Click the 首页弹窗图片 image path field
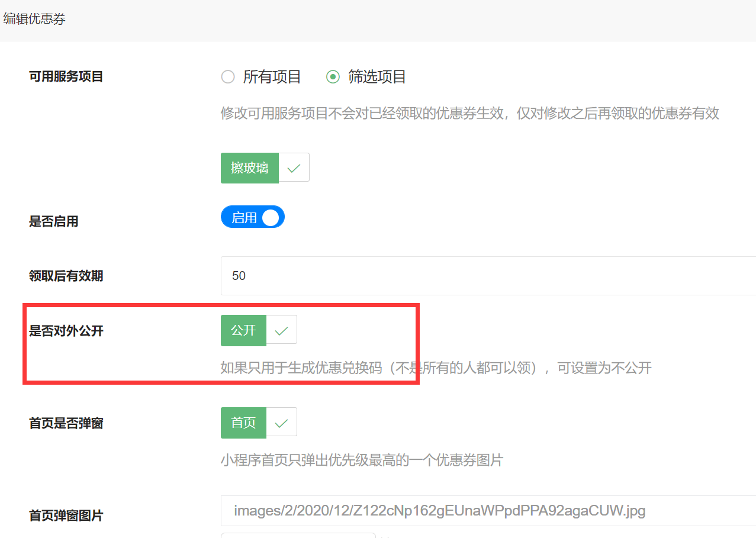Image resolution: width=756 pixels, height=538 pixels. tap(488, 511)
